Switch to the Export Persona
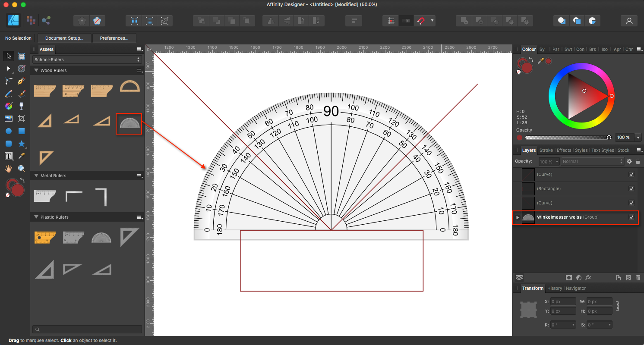The width and height of the screenshot is (644, 345). 46,20
